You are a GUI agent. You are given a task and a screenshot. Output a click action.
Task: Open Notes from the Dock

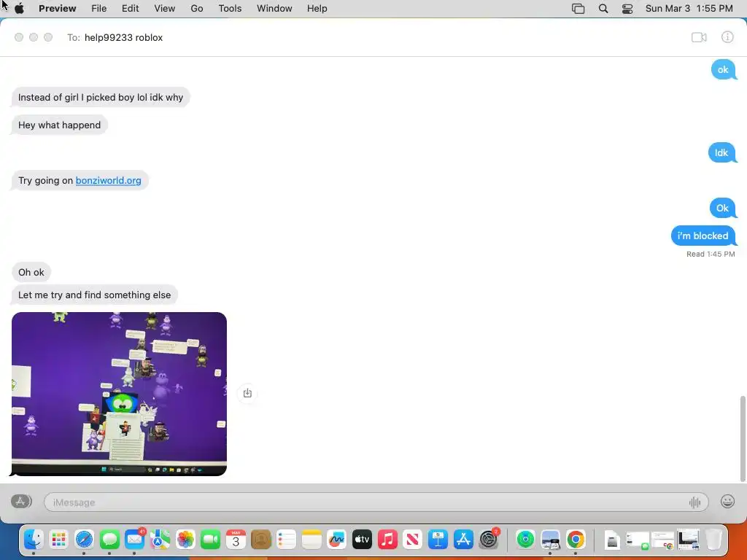point(311,540)
